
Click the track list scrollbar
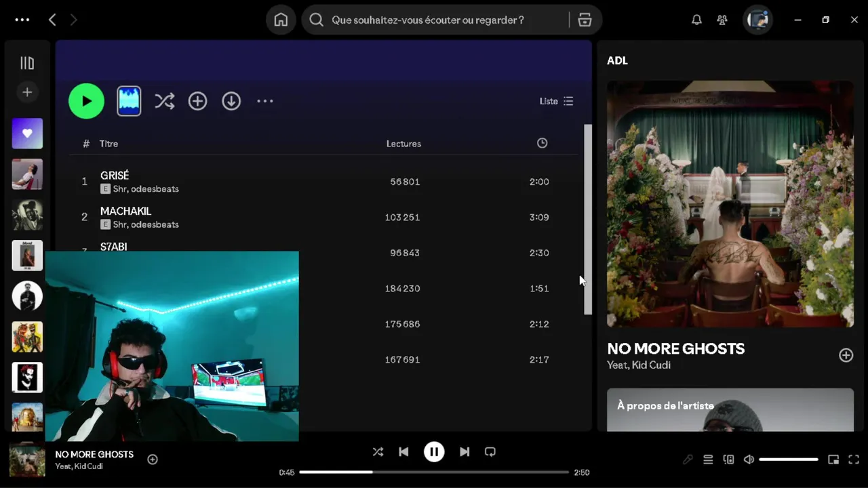(588, 220)
